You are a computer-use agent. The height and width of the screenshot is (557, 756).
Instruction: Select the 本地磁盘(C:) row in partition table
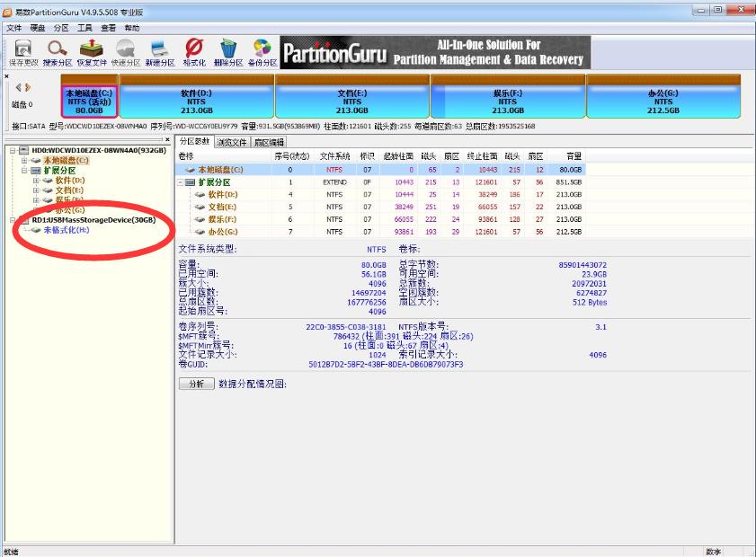pos(381,170)
